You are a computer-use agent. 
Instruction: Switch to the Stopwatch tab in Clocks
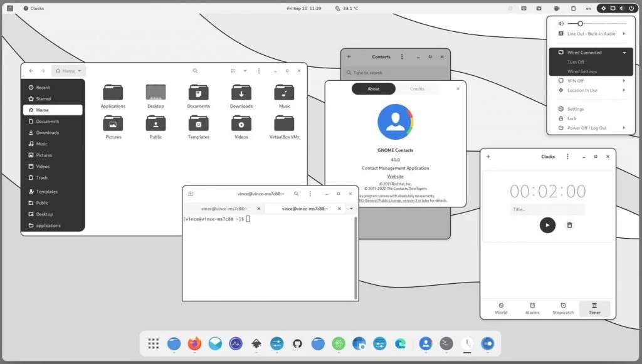coord(563,308)
